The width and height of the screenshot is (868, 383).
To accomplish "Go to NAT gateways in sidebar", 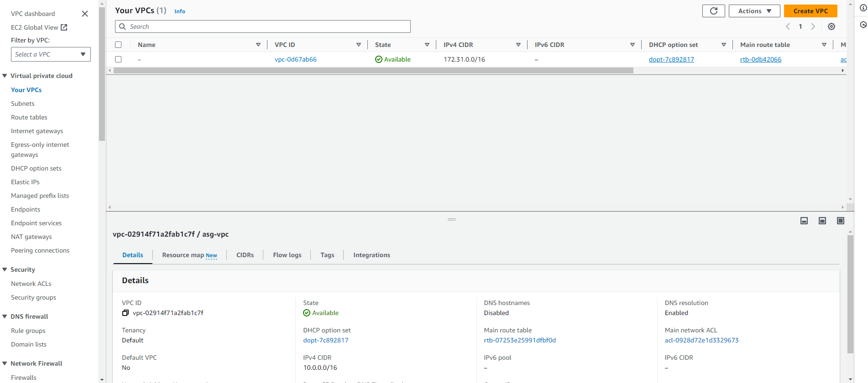I will click(31, 237).
